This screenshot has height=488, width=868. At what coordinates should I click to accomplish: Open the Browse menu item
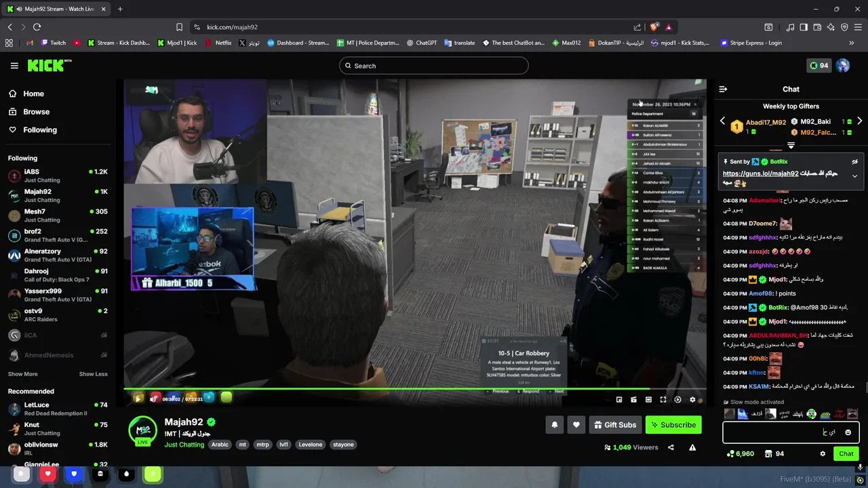[x=29, y=112]
